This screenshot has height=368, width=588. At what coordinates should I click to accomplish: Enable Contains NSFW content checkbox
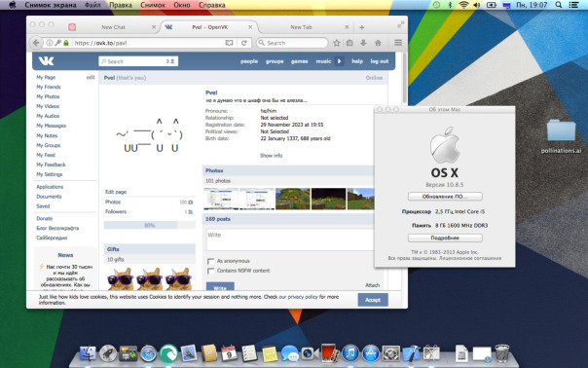pyautogui.click(x=210, y=271)
